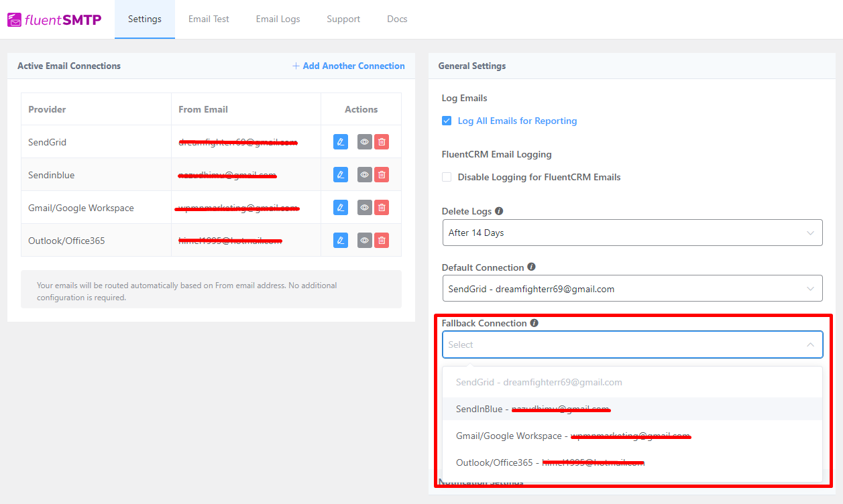Delete the Outlook/Office365 connection
Viewport: 843px width, 504px height.
(382, 240)
